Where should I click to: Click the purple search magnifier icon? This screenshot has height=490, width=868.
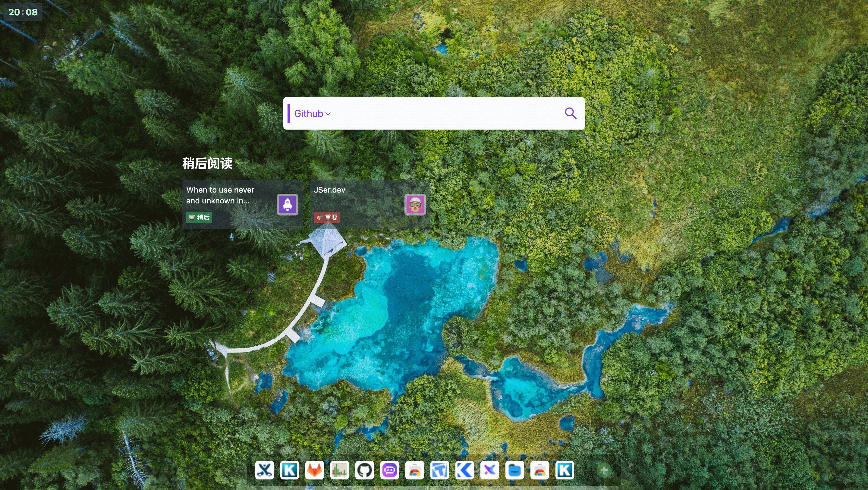pos(570,113)
